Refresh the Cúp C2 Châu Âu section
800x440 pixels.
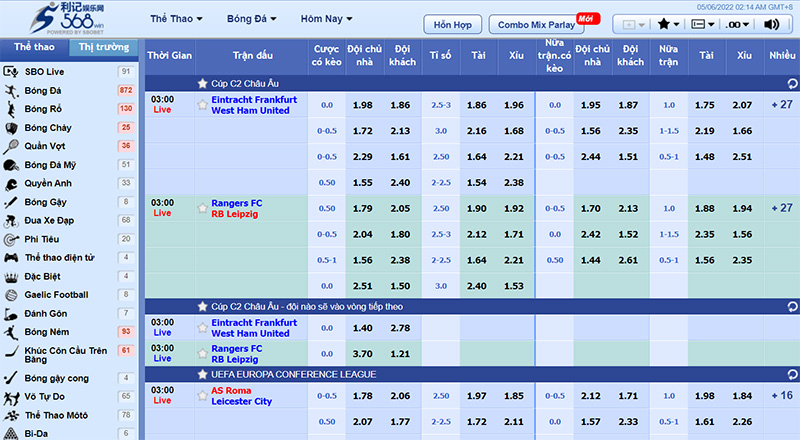[792, 83]
